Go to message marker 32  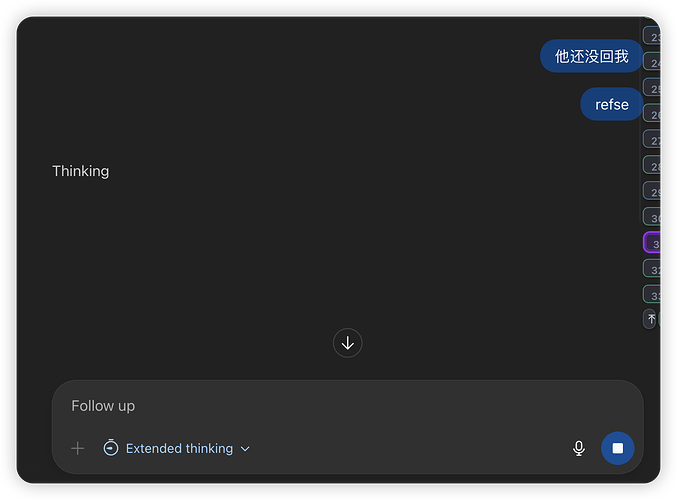pos(652,269)
